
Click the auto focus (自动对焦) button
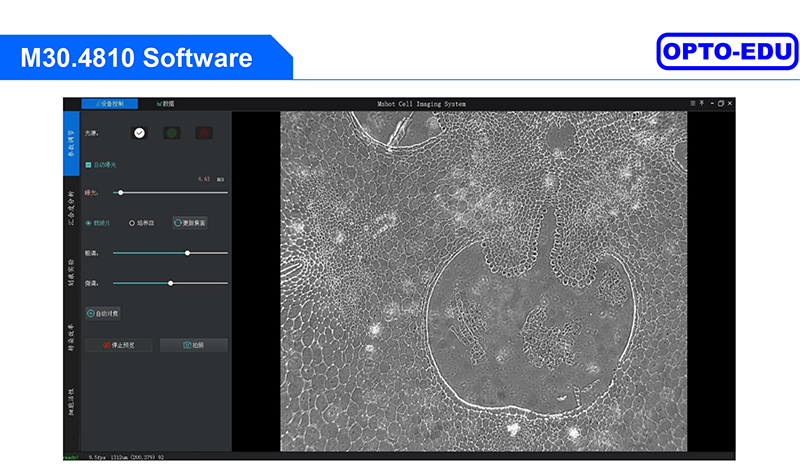point(103,313)
